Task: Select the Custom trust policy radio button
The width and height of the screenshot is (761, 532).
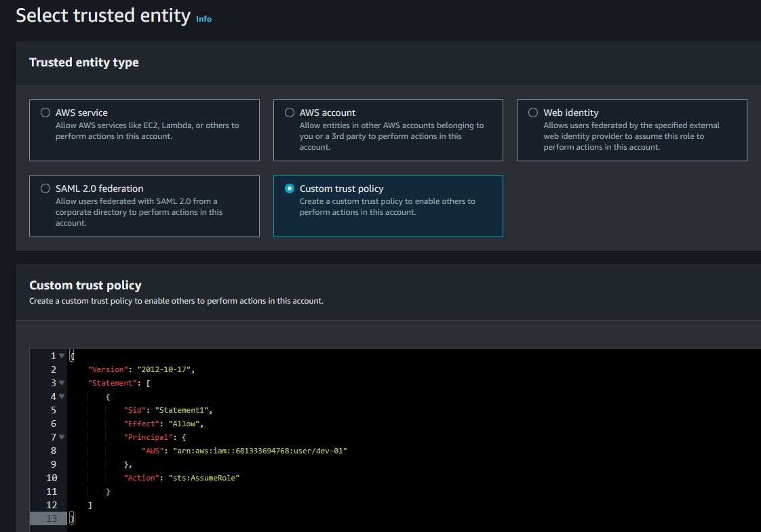Action: 290,188
